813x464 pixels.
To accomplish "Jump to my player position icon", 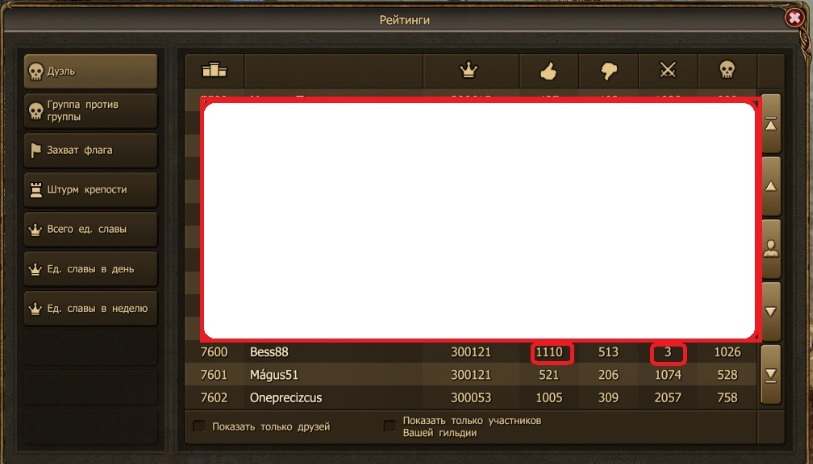I will point(771,249).
